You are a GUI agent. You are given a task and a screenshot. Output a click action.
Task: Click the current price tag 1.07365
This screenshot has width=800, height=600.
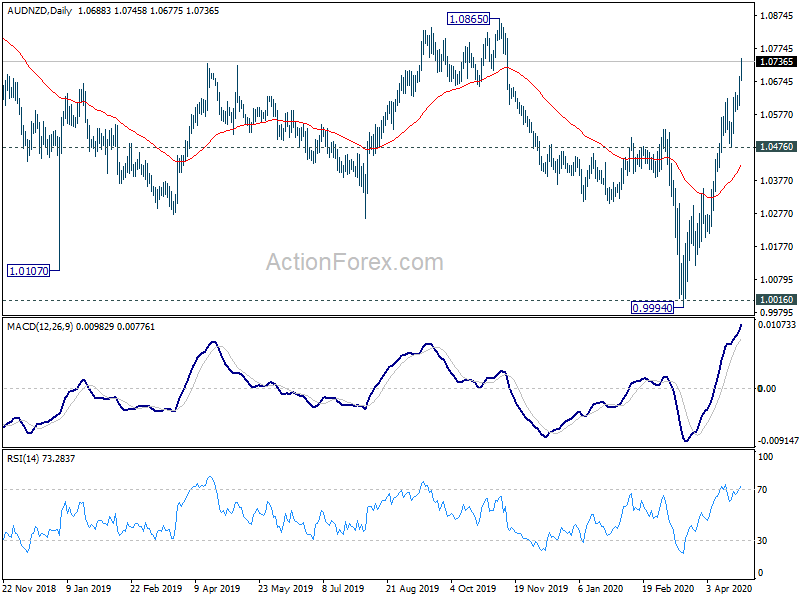(x=776, y=62)
